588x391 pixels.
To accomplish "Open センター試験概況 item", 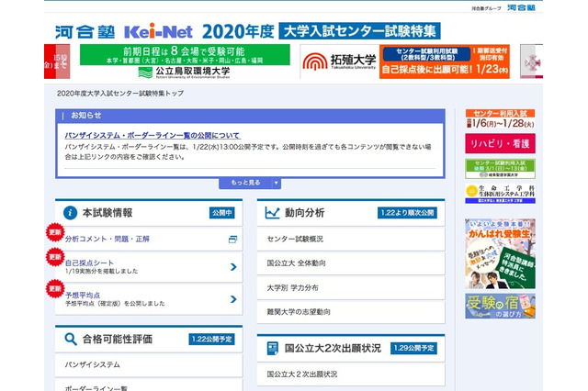I will [x=351, y=239].
